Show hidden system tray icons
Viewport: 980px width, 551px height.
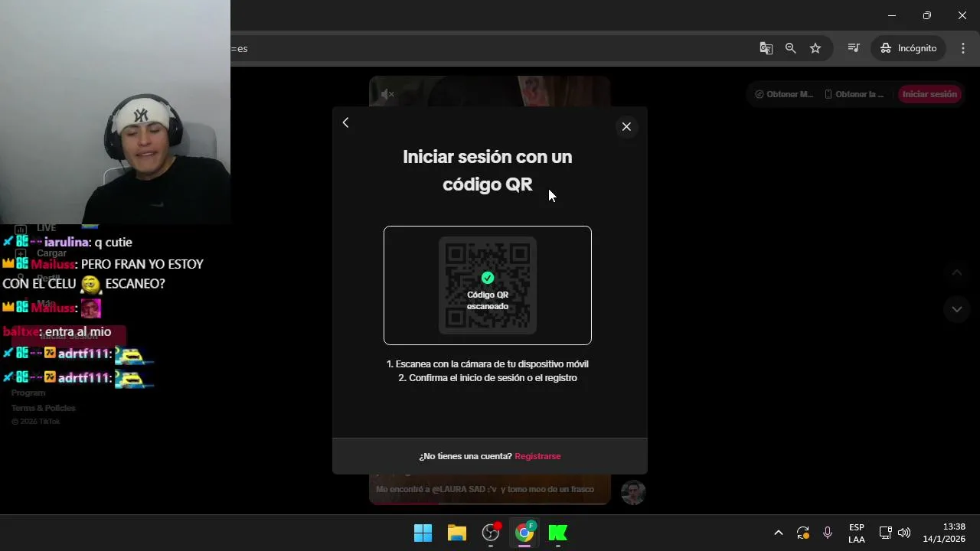pyautogui.click(x=779, y=533)
